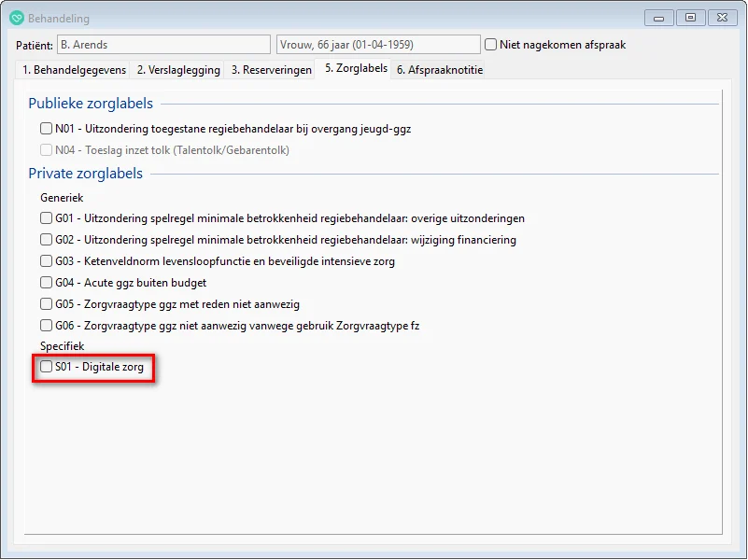
Task: Enable G02 wijziging financiering checkbox
Action: [x=47, y=240]
